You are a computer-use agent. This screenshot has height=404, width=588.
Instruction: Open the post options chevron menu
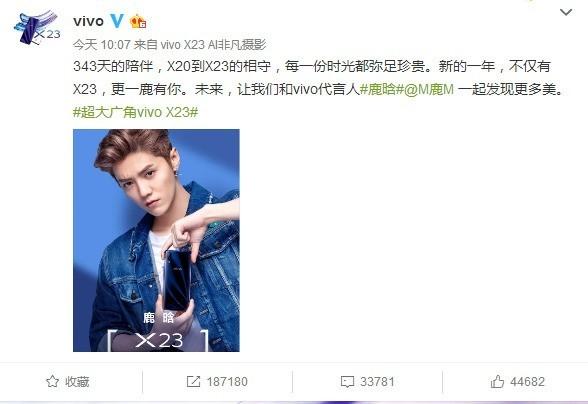566,12
